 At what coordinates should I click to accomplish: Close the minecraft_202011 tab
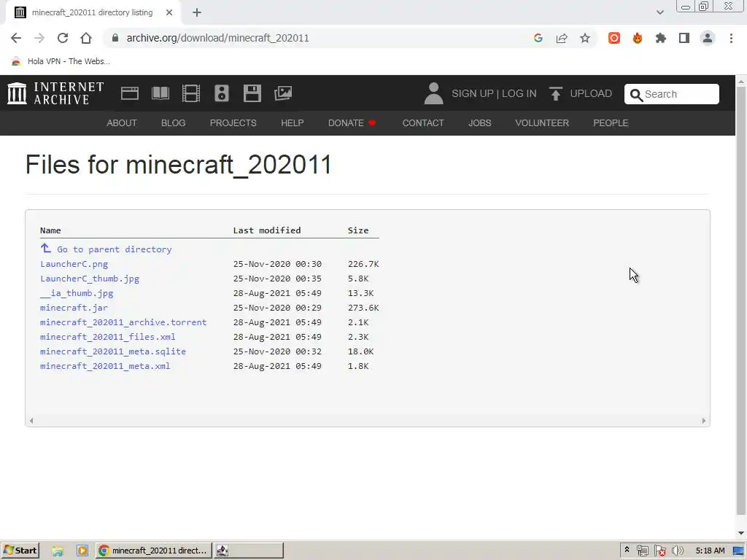point(169,13)
